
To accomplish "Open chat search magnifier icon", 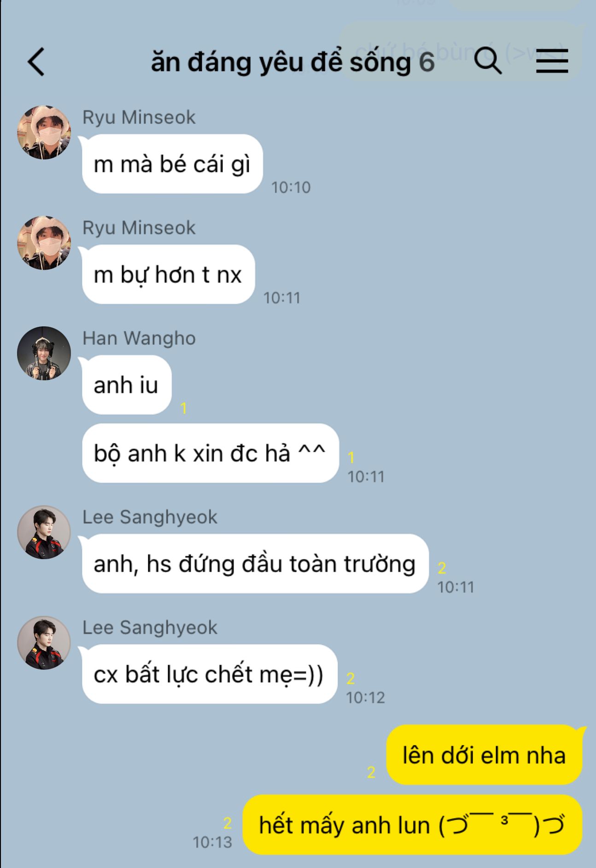I will (488, 60).
